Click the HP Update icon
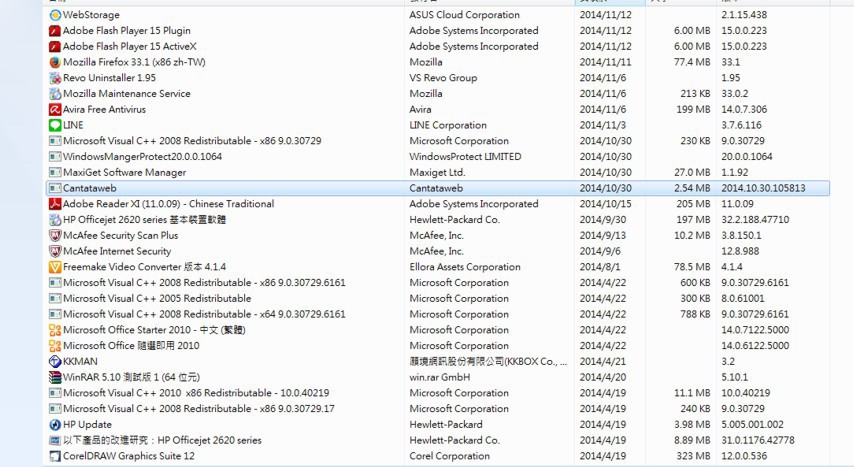854x467 pixels. click(55, 424)
